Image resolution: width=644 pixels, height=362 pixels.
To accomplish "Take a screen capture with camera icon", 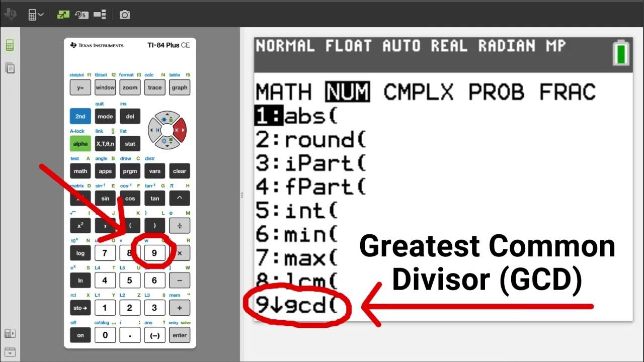I will point(125,15).
